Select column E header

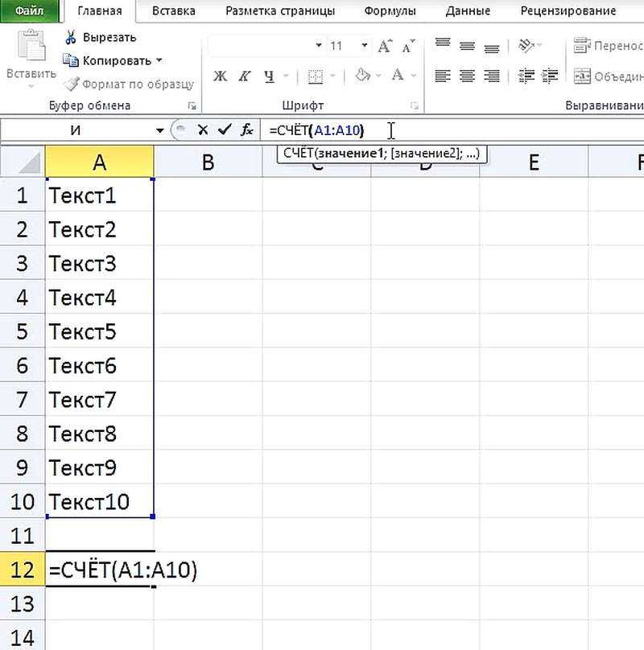point(534,162)
